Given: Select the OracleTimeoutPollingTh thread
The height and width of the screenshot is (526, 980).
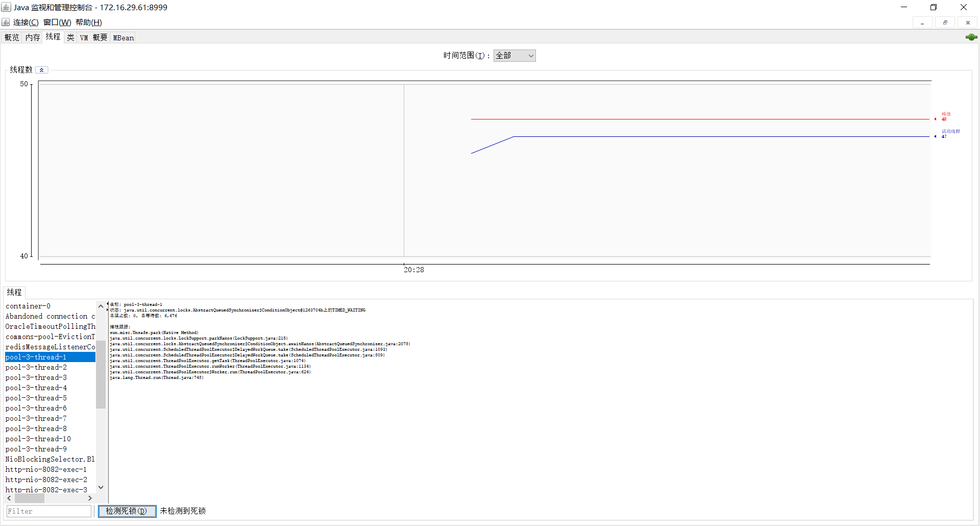Looking at the screenshot, I should point(50,326).
